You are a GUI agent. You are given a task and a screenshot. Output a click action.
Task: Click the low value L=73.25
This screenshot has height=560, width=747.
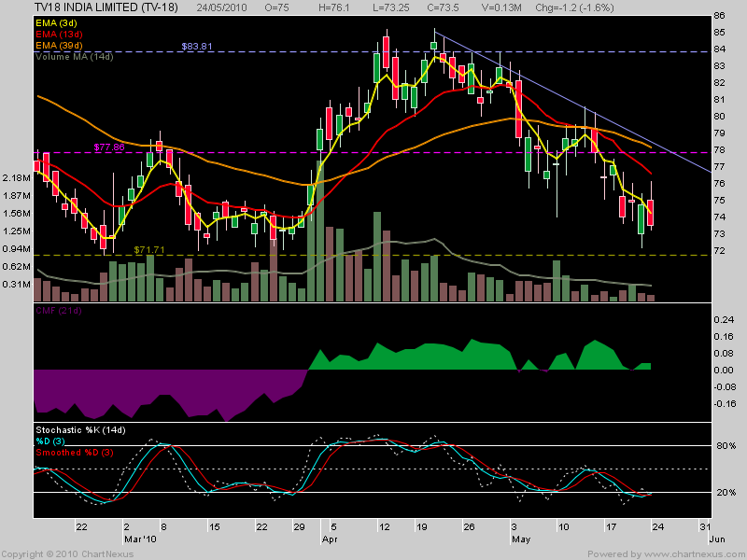390,7
